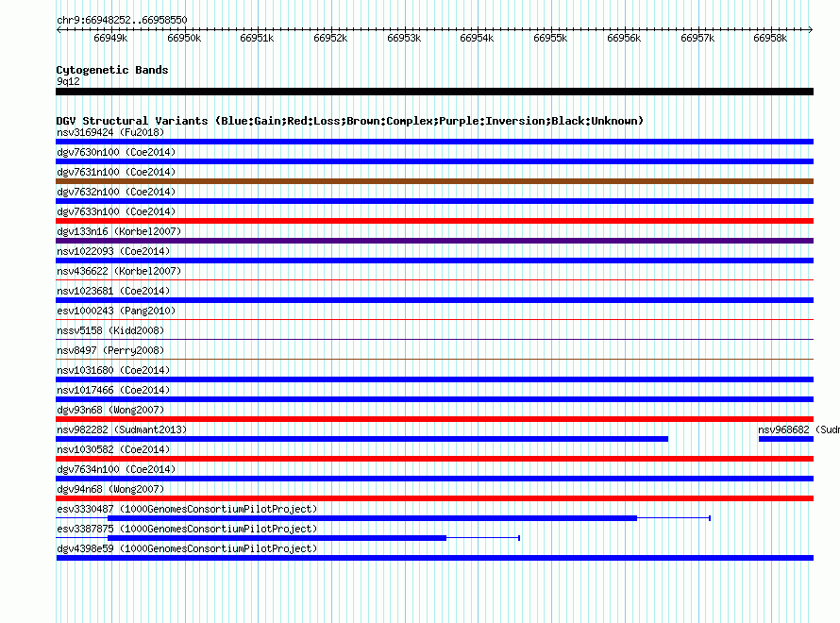840x623 pixels.
Task: Click the thin red line under nsv436622
Action: click(434, 279)
